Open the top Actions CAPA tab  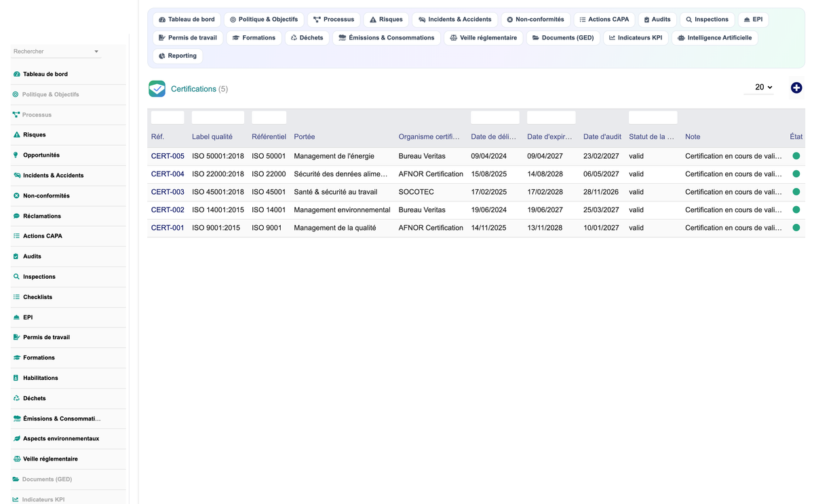click(604, 20)
